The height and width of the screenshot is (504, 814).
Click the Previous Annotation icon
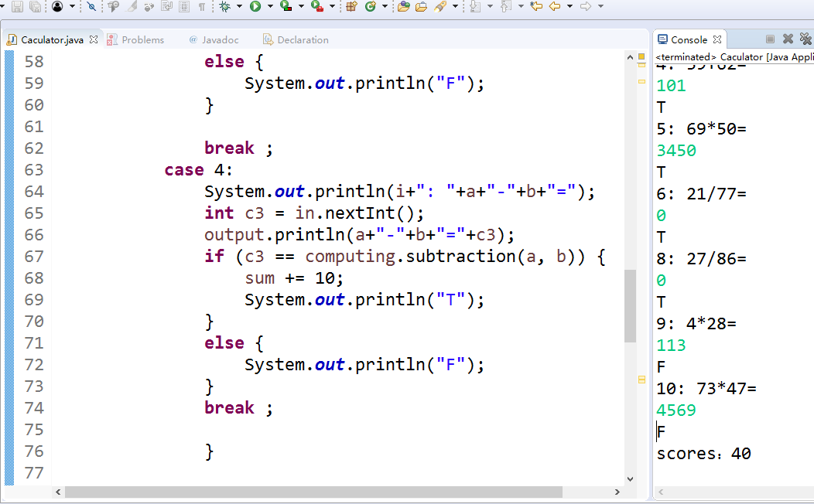[x=505, y=6]
